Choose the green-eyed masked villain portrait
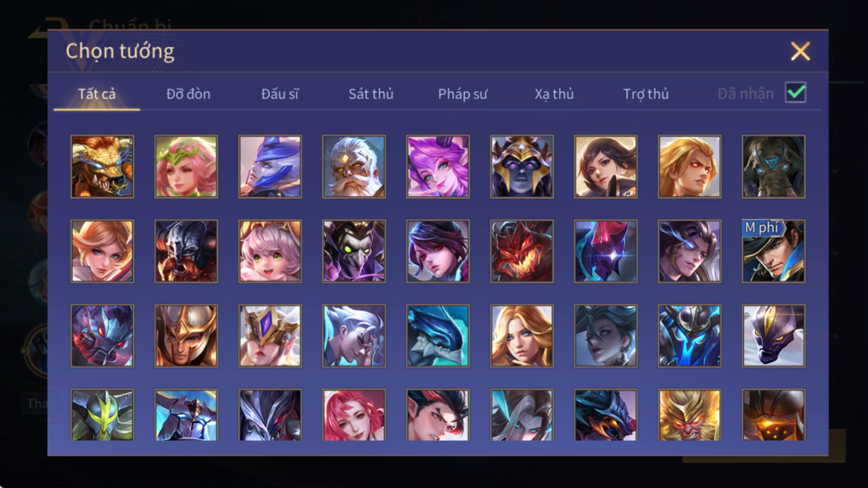The image size is (868, 488). [354, 251]
